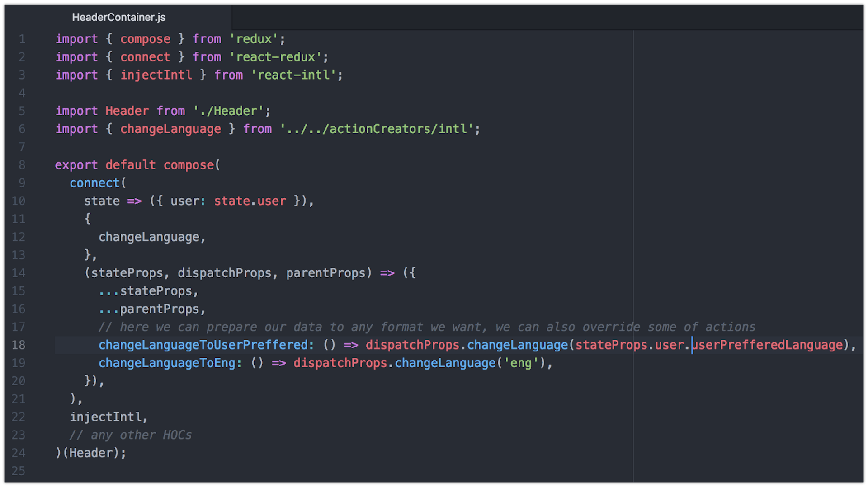Screen dimensions: 868x487
Task: Select line number 25 in the gutter
Action: pos(19,471)
